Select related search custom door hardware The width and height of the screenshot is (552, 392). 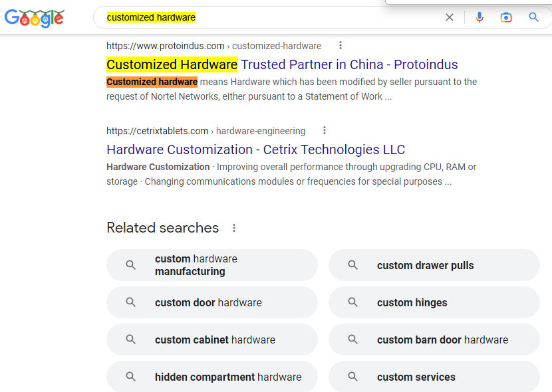click(212, 302)
